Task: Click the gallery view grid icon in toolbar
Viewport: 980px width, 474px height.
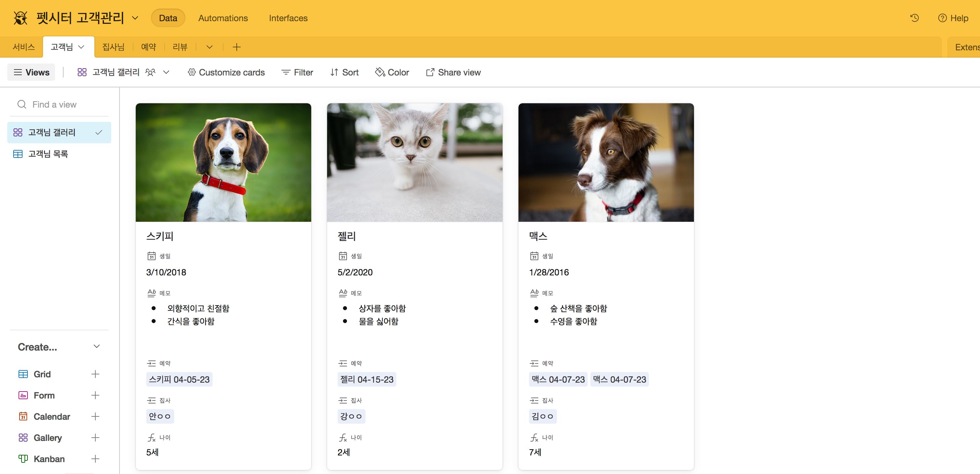Action: [82, 72]
